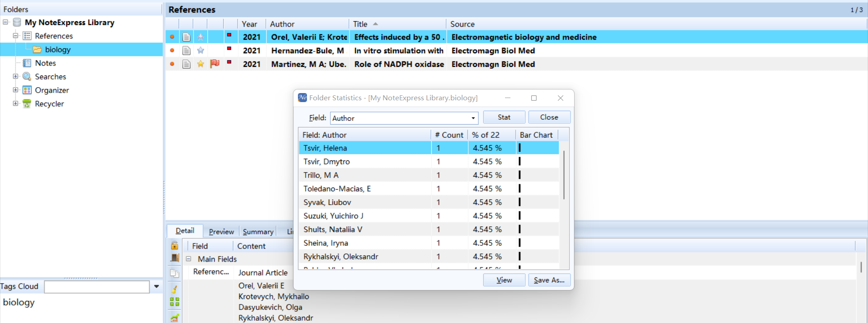
Task: Toggle star rating on Hernandez-Bule row
Action: point(201,51)
